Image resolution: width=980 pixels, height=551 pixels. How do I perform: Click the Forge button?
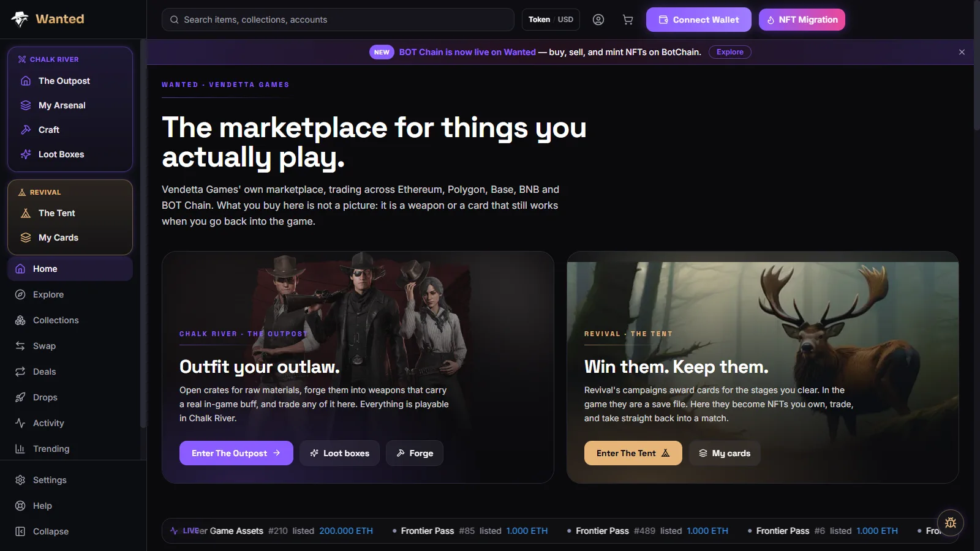[x=415, y=453]
